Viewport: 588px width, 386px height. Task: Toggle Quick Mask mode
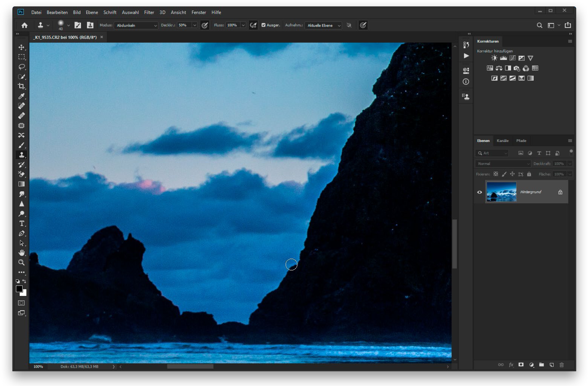[22, 303]
